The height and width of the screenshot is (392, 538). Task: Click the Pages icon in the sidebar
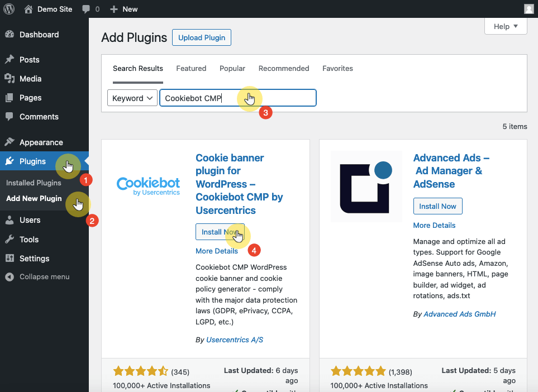click(9, 98)
